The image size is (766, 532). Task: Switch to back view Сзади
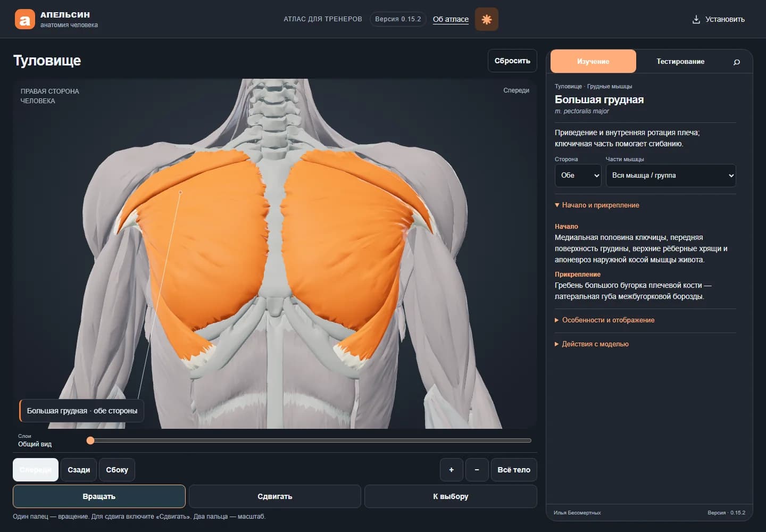point(79,470)
